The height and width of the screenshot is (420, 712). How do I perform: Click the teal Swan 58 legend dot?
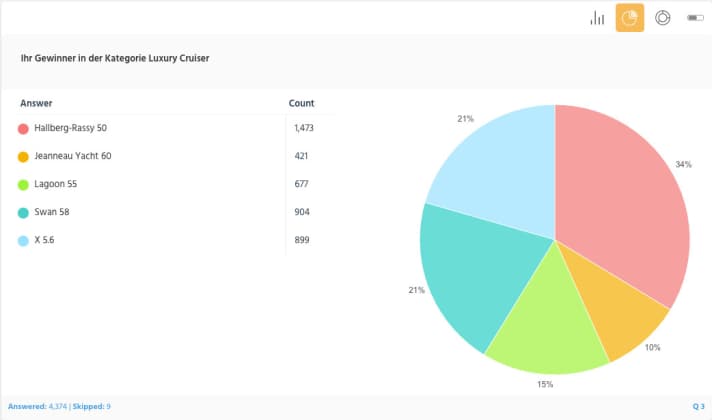pos(23,213)
